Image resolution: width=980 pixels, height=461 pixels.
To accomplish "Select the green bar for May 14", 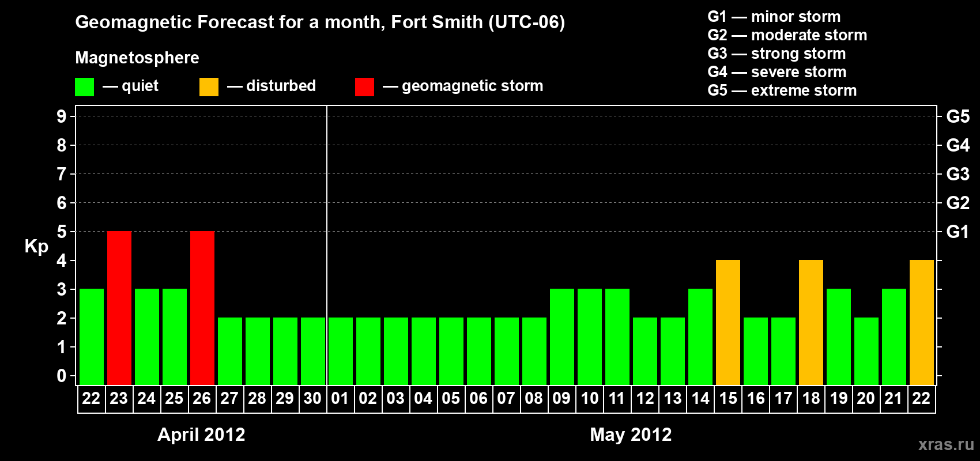I will pos(700,337).
